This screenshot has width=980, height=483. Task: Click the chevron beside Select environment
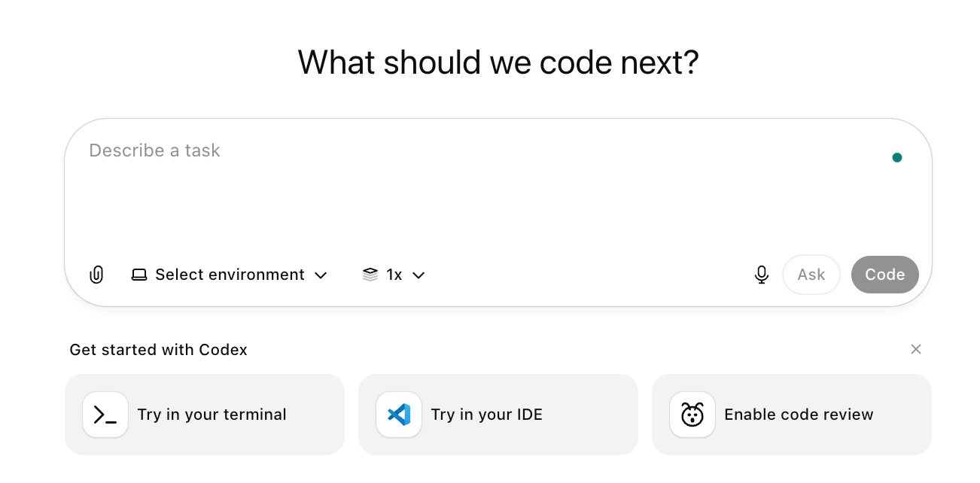[x=321, y=275]
